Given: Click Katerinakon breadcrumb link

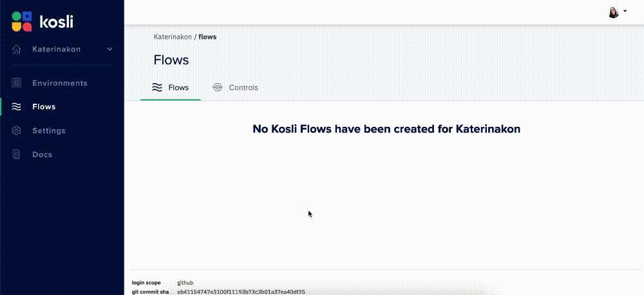Looking at the screenshot, I should (173, 37).
